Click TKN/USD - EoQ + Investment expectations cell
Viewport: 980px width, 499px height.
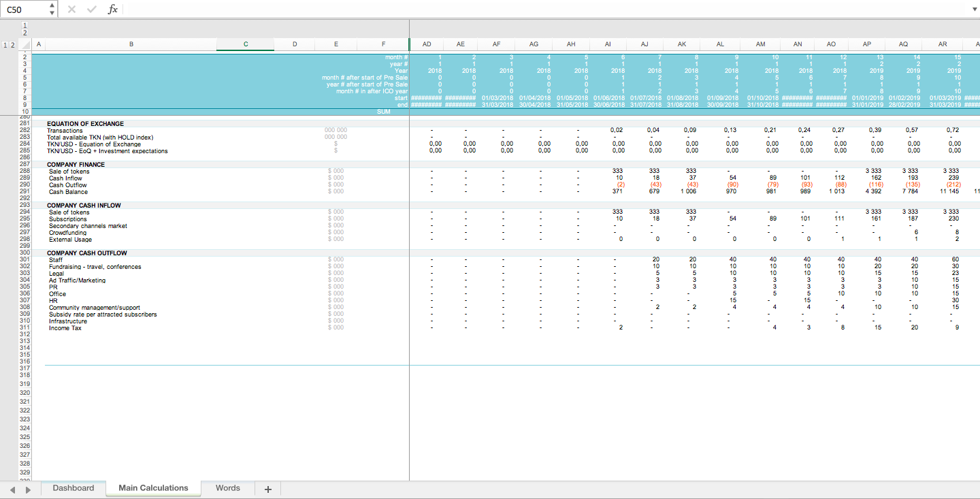pos(108,151)
